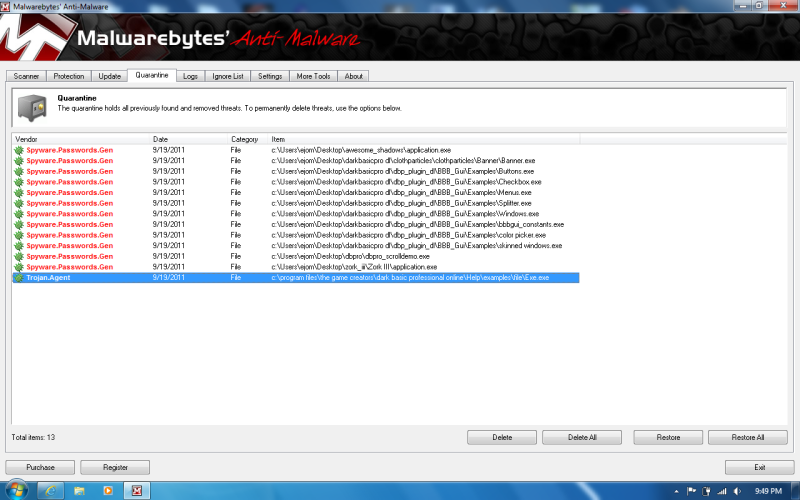Go to the Ignore List tab
The width and height of the screenshot is (800, 500).
coord(228,76)
